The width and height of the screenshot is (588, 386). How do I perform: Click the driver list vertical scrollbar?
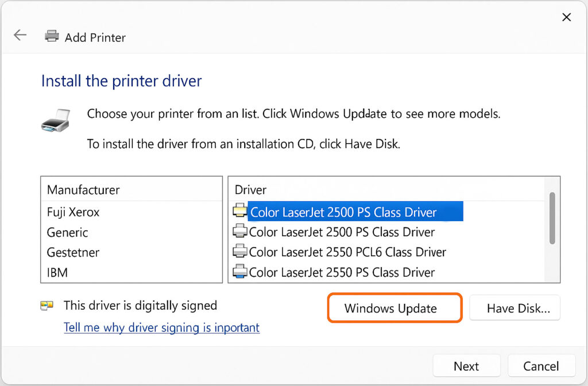tap(552, 218)
